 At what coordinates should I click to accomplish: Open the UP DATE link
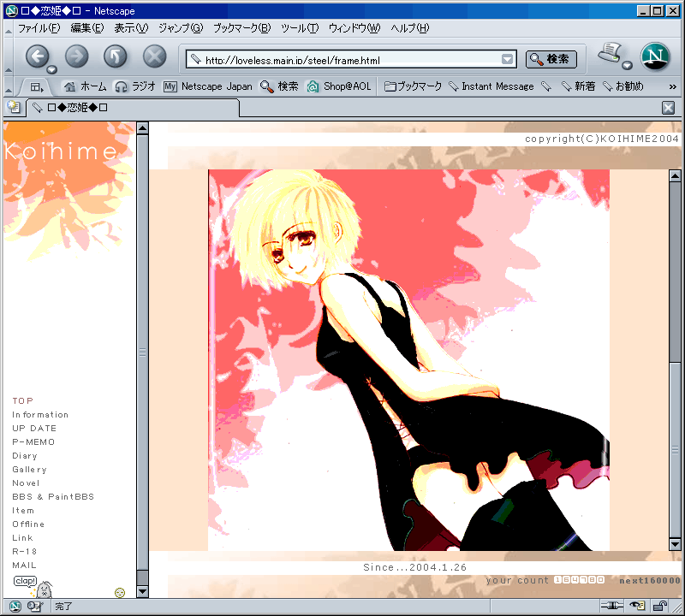(34, 429)
